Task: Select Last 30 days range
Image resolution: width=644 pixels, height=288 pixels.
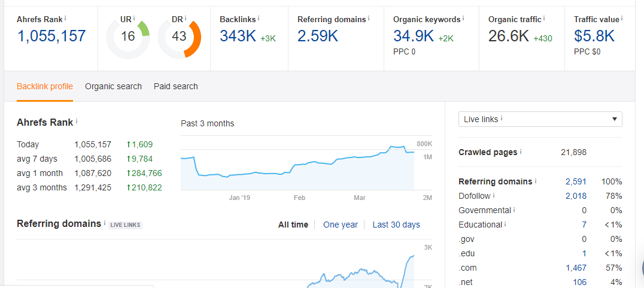Action: click(x=396, y=225)
